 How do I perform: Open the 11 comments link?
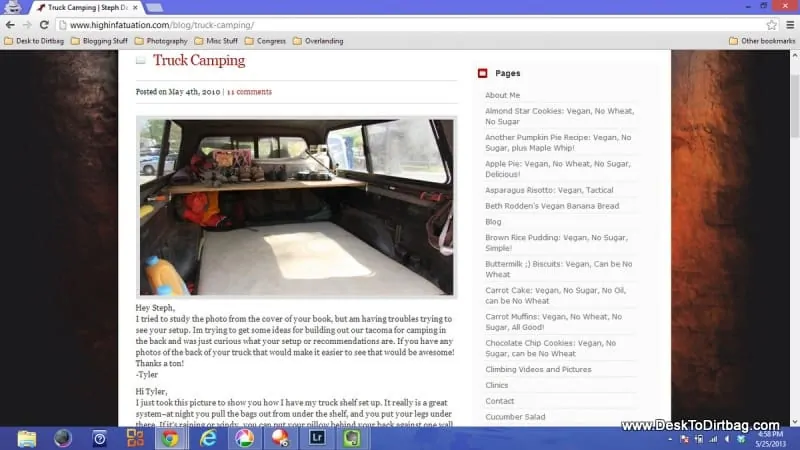click(x=249, y=92)
